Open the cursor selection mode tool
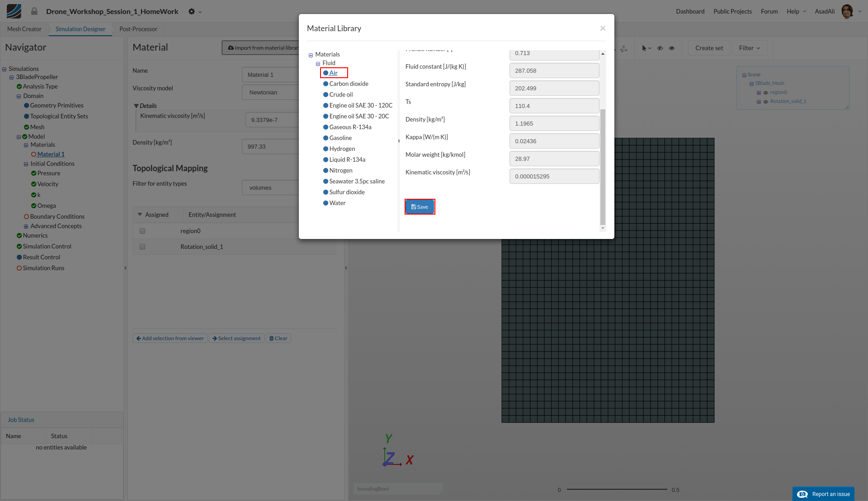868x501 pixels. tap(646, 48)
